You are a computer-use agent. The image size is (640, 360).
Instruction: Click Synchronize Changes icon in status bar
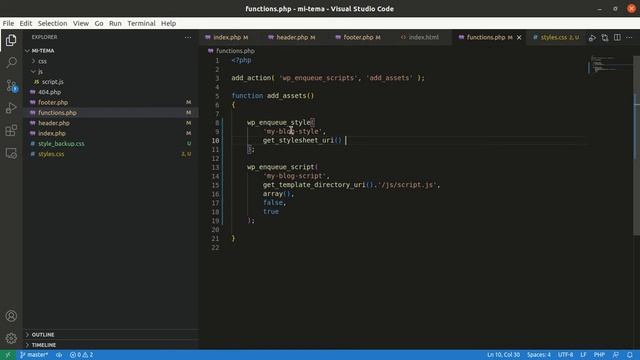(59, 355)
